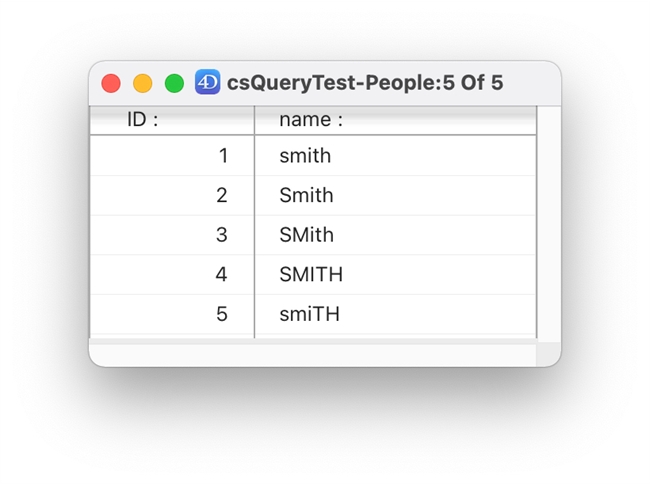Click the window title 'csQueryTest-People:5 Of 5'
650x484 pixels.
click(365, 83)
